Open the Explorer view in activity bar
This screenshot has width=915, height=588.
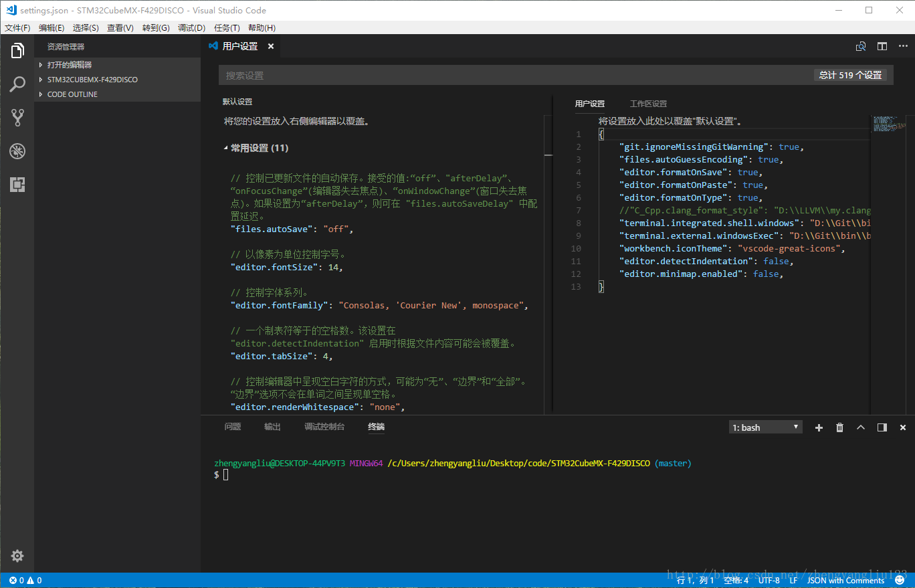pos(17,51)
